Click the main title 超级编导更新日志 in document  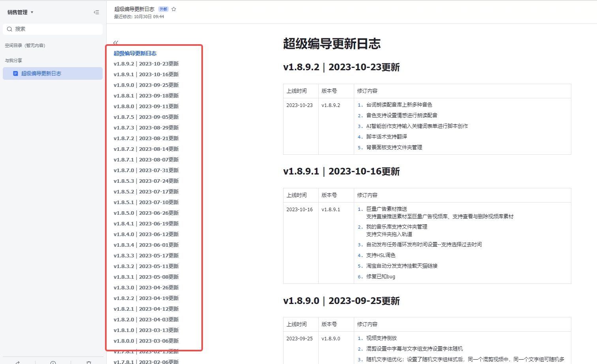point(332,43)
